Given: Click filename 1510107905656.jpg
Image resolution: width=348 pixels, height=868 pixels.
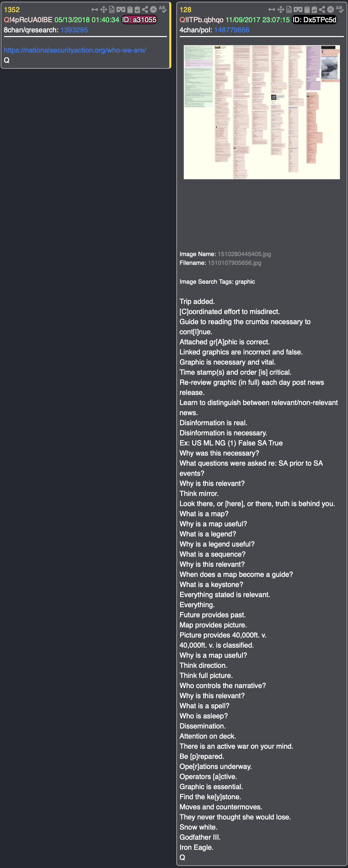Looking at the screenshot, I should pyautogui.click(x=234, y=263).
